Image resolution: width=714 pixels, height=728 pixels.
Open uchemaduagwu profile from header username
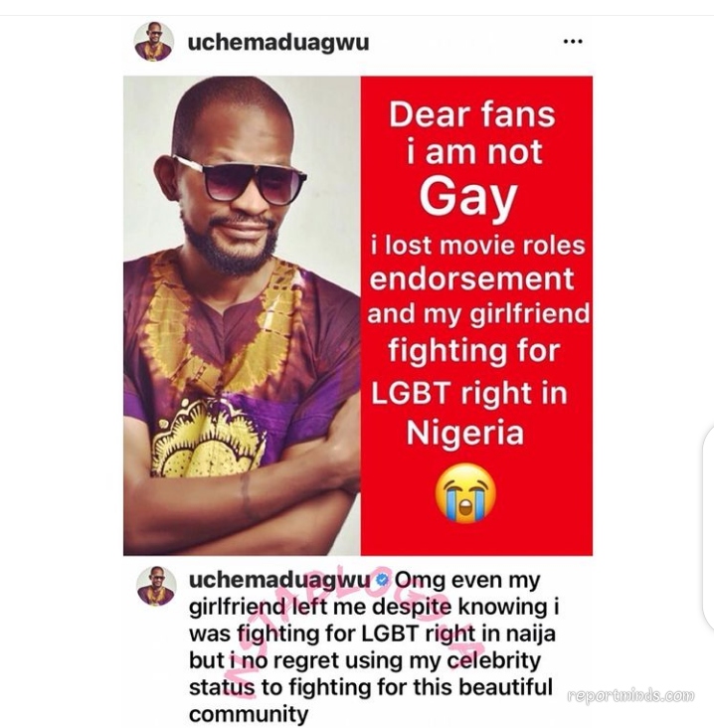point(278,42)
